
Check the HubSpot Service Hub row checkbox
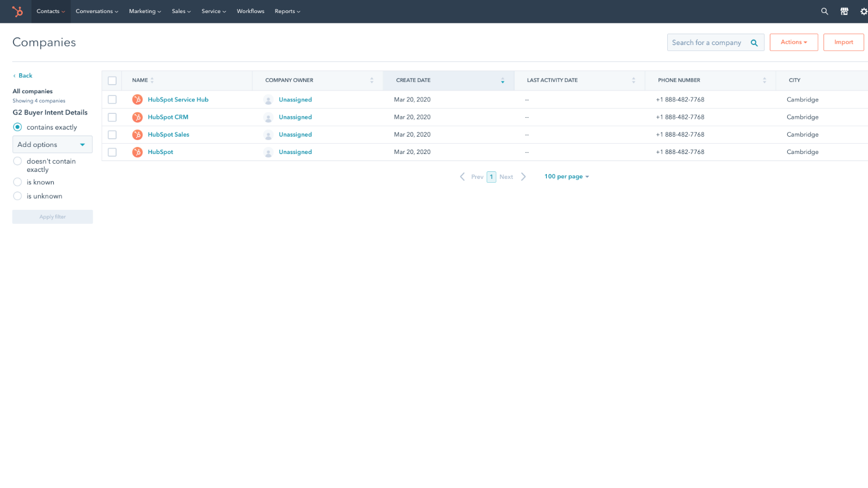tap(112, 100)
